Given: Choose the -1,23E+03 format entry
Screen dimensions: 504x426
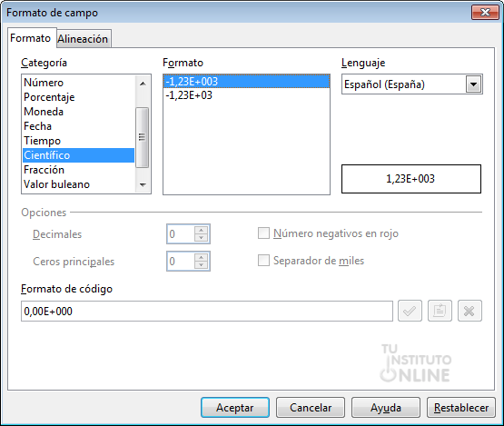Looking at the screenshot, I should [189, 95].
